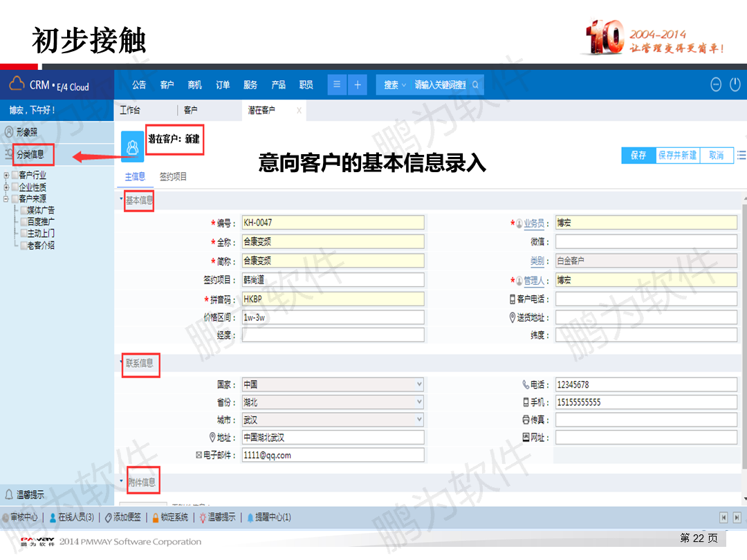Click the 保存 button
This screenshot has width=747, height=560.
[638, 156]
